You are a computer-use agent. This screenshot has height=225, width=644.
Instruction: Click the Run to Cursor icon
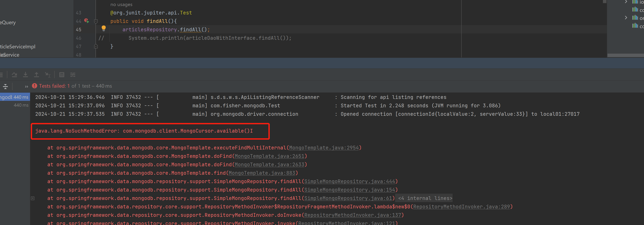[x=48, y=74]
